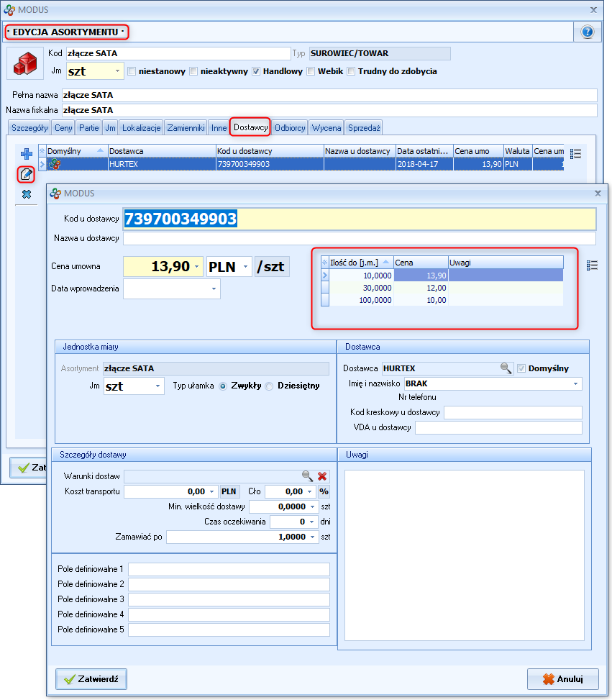Screen dimensions: 612x700
Task: Expand the Data wprowadzenia date dropdown
Action: point(214,289)
